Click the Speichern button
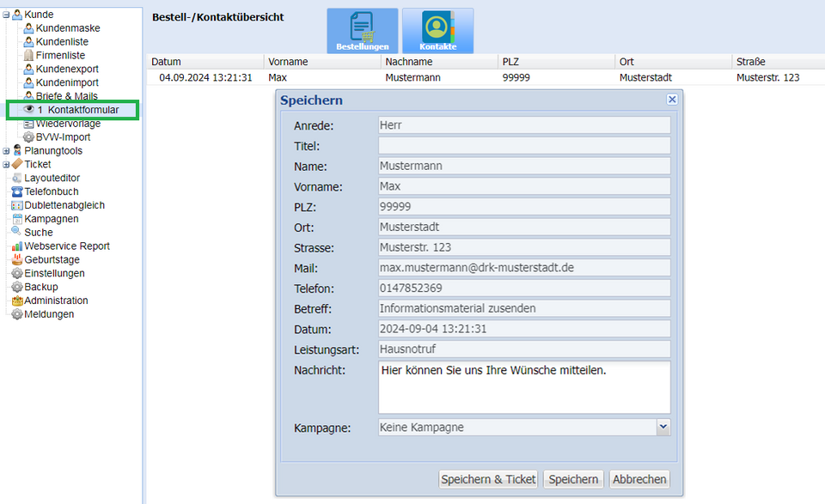The height and width of the screenshot is (504, 825). (x=573, y=479)
